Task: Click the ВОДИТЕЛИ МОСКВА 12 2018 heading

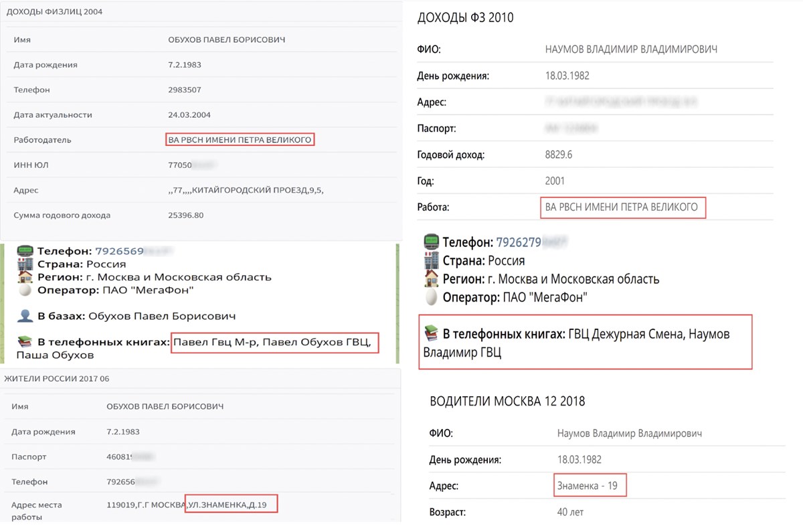Action: pos(507,402)
